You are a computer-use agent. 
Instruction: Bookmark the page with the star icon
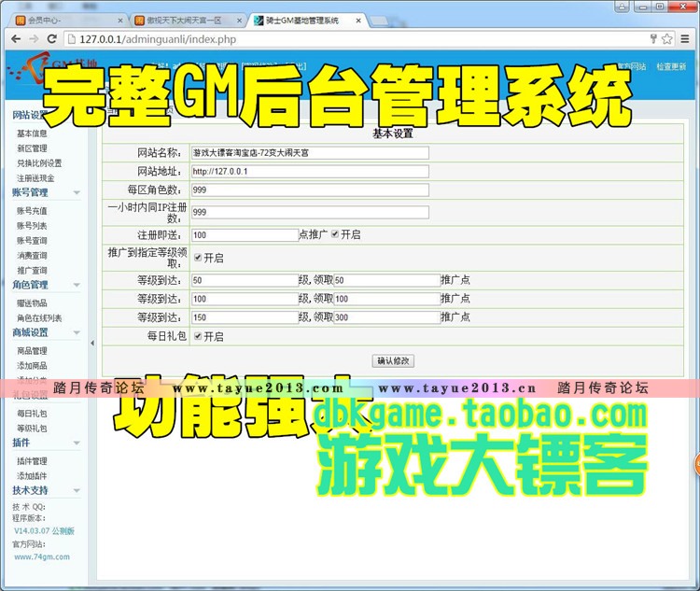point(667,39)
